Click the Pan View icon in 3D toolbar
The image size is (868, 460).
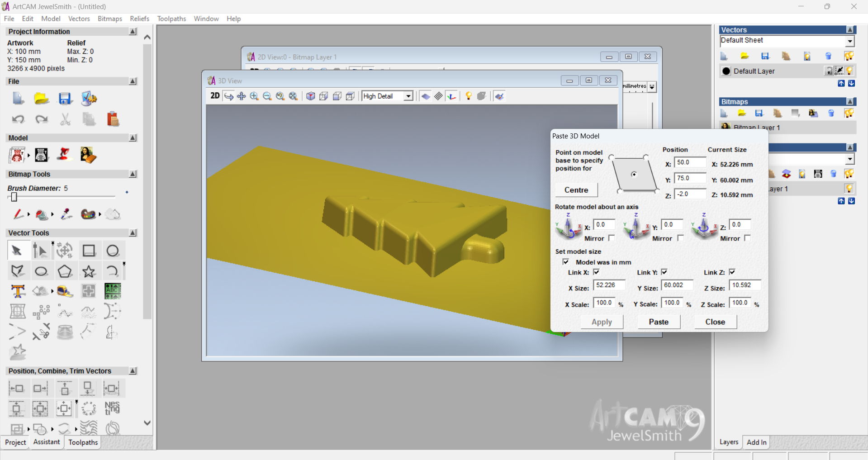click(x=242, y=96)
